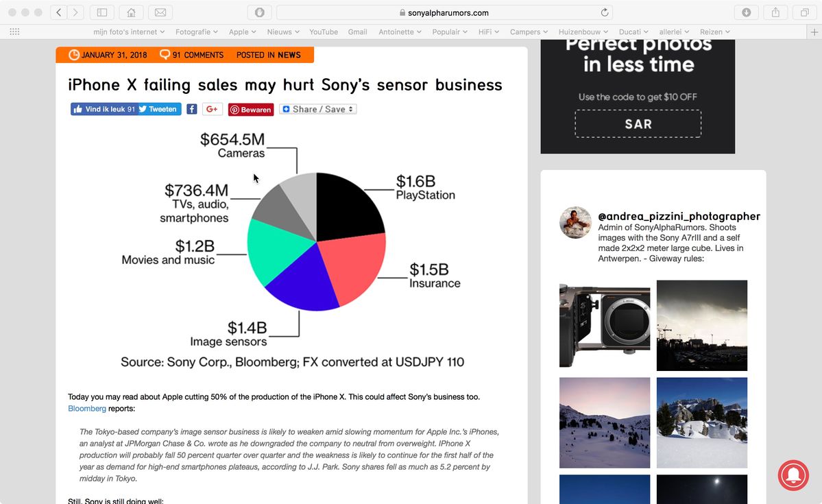
Task: Open the Gmail bookmark
Action: 357,32
